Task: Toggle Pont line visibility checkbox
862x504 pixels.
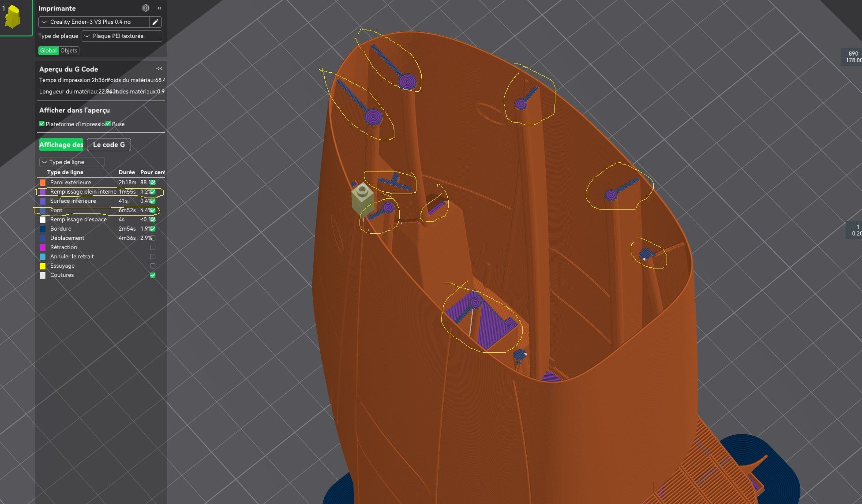Action: click(x=153, y=210)
